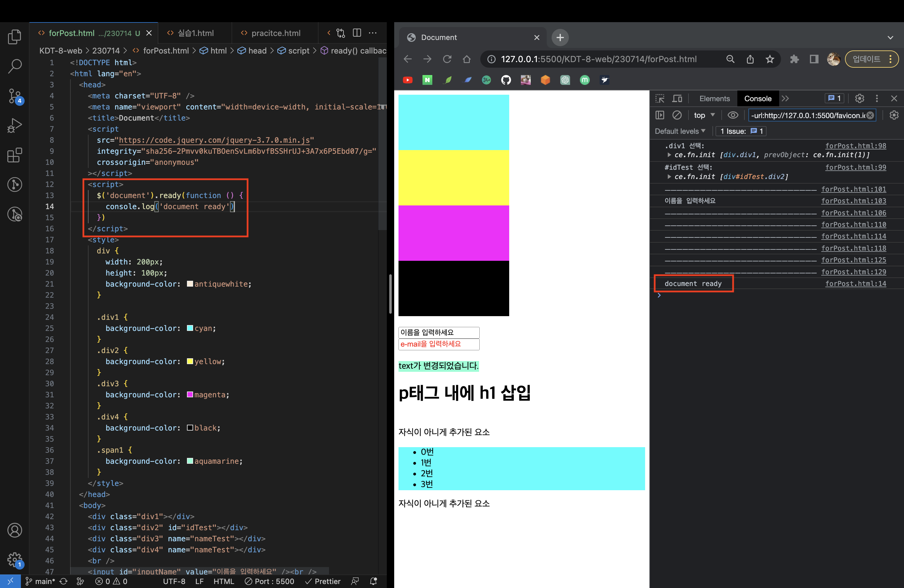
Task: Open Chrome extensions puzzle icon
Action: coord(794,59)
